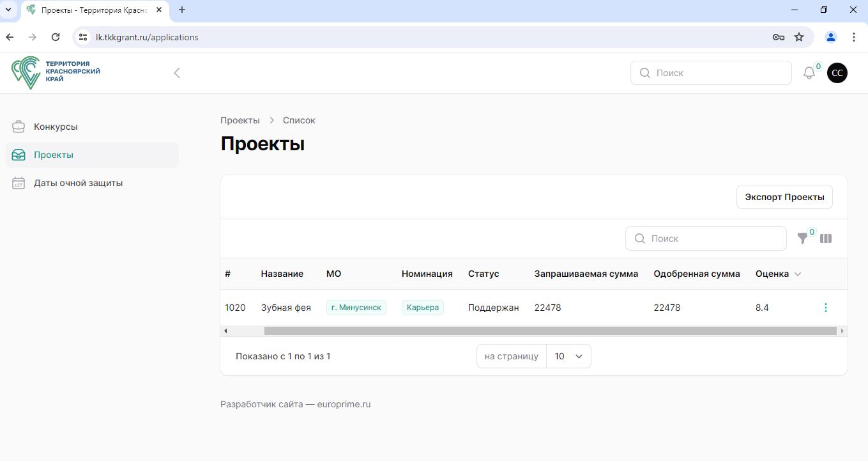Click the г. Минусинск badge

356,308
